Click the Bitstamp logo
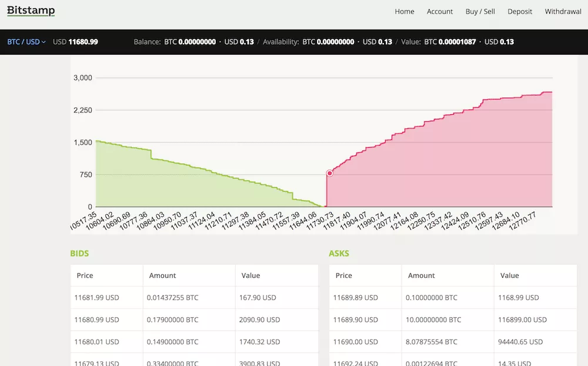The height and width of the screenshot is (366, 588). click(x=31, y=11)
